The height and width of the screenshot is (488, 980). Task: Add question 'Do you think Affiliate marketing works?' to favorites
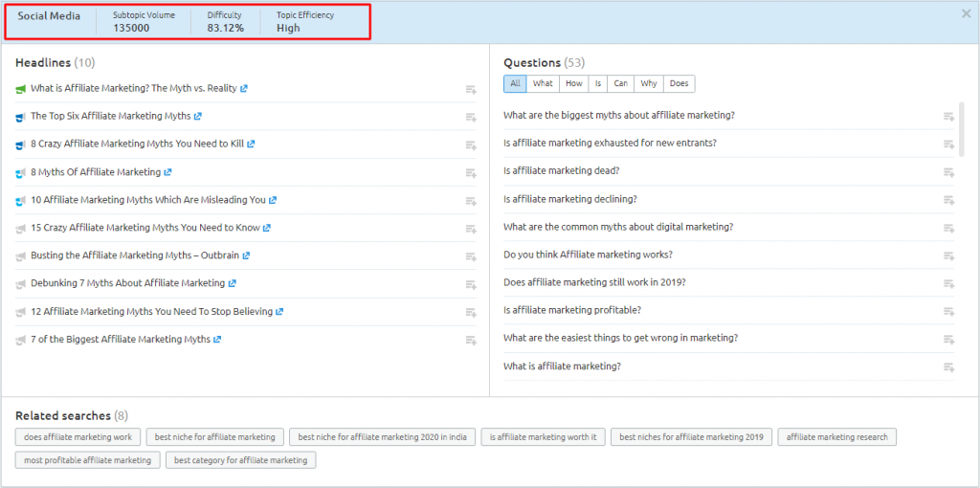click(x=948, y=255)
